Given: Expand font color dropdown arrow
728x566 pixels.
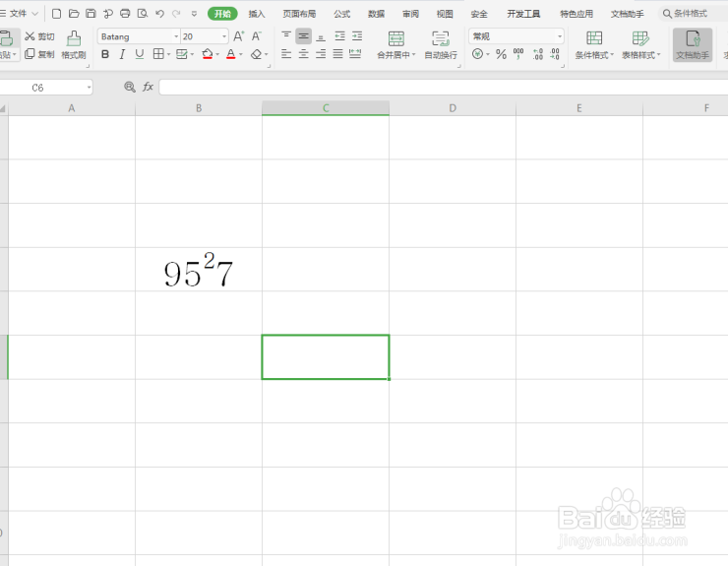Looking at the screenshot, I should click(x=241, y=54).
